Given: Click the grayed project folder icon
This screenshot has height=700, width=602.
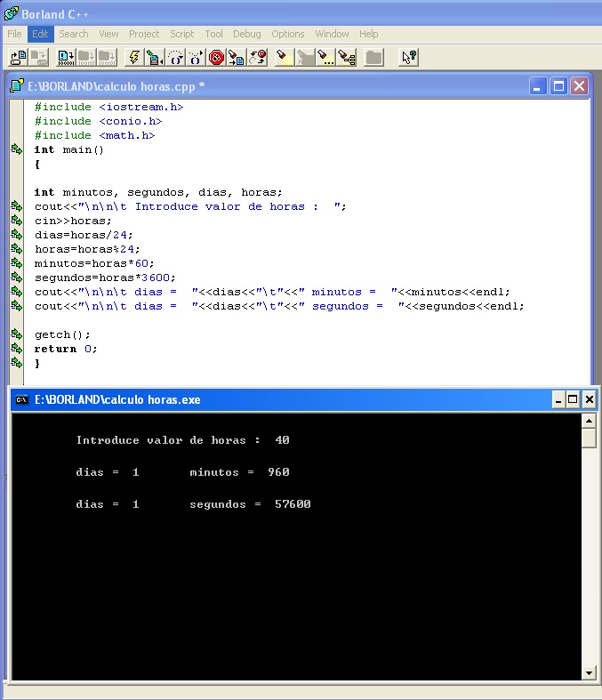Looking at the screenshot, I should coord(373,58).
